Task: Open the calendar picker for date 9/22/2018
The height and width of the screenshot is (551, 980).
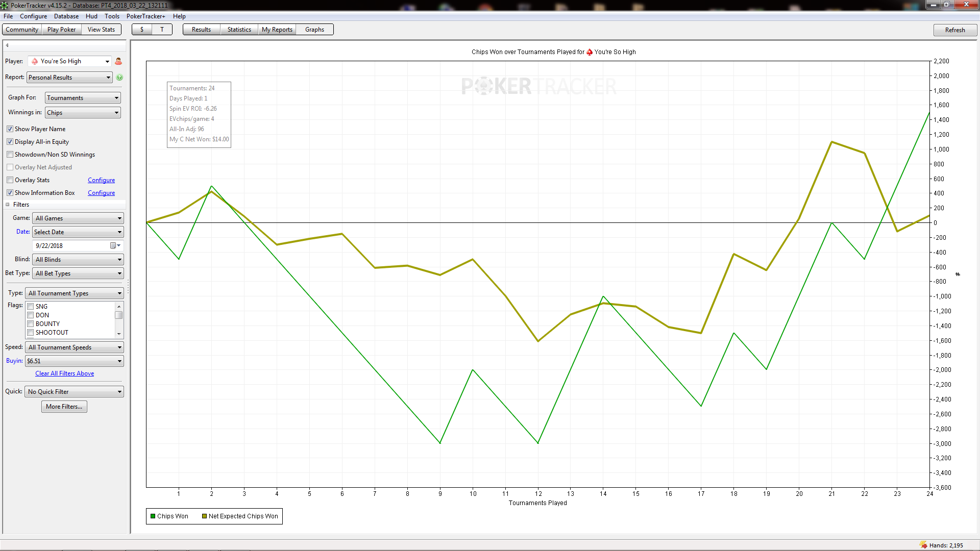Action: pos(115,246)
